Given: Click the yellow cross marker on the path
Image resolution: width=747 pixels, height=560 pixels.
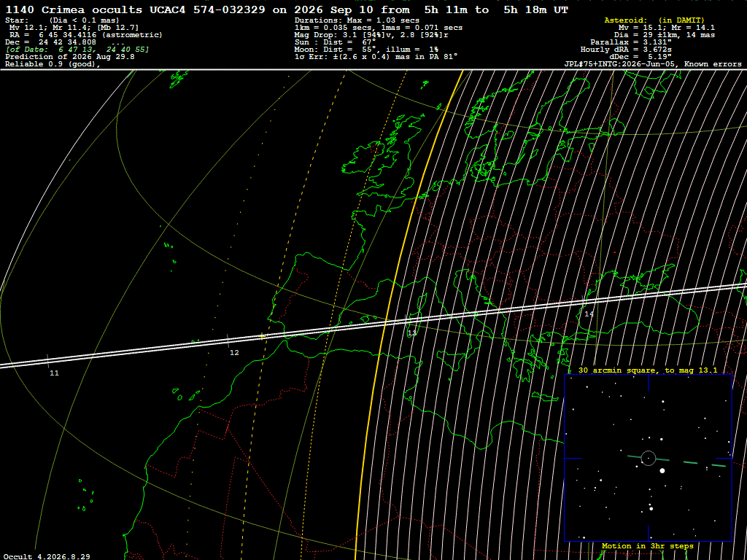Looking at the screenshot, I should point(262,336).
